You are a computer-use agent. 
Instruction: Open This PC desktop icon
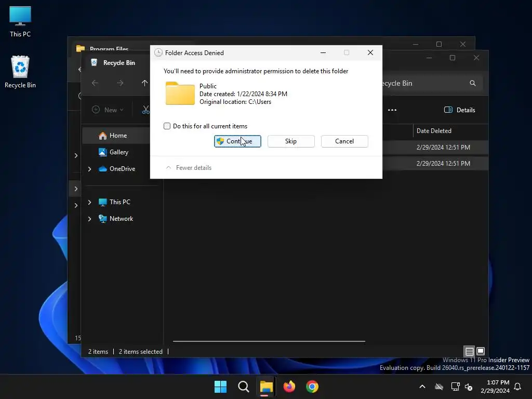coord(20,21)
